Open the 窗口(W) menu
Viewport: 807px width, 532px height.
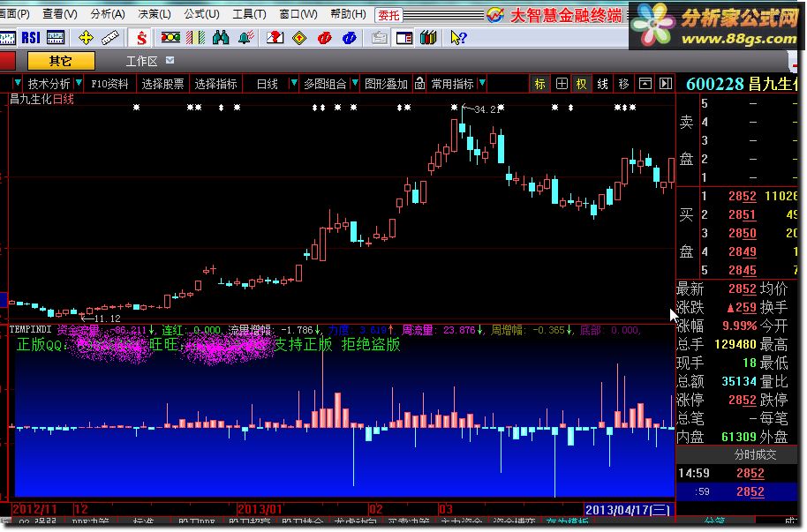tap(298, 14)
